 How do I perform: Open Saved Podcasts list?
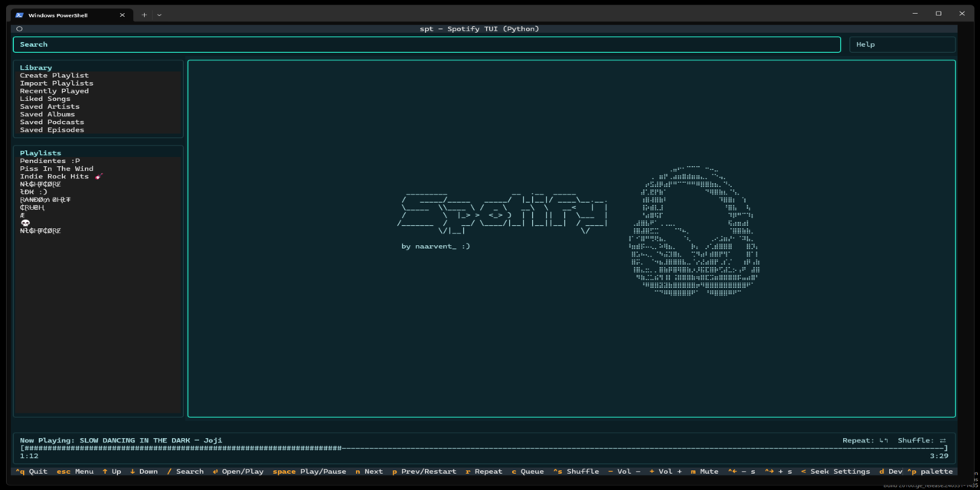tap(52, 122)
